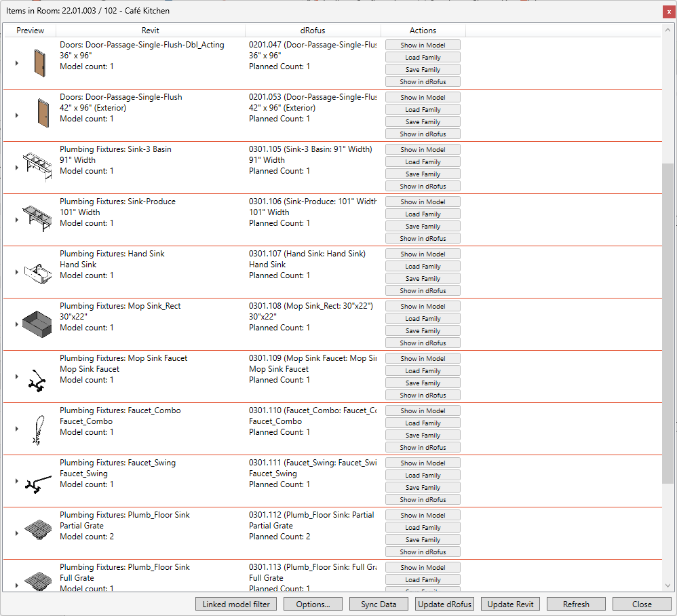Click the Partial Grate floor sink icon

point(39,533)
